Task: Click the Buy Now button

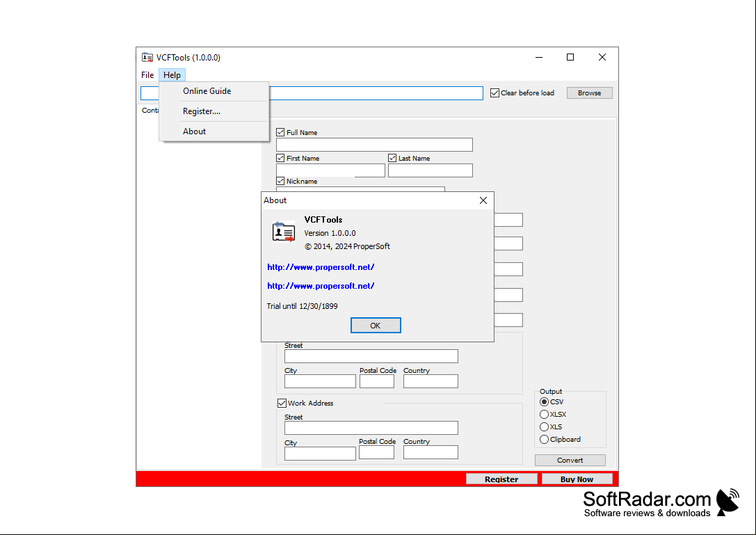Action: (577, 479)
